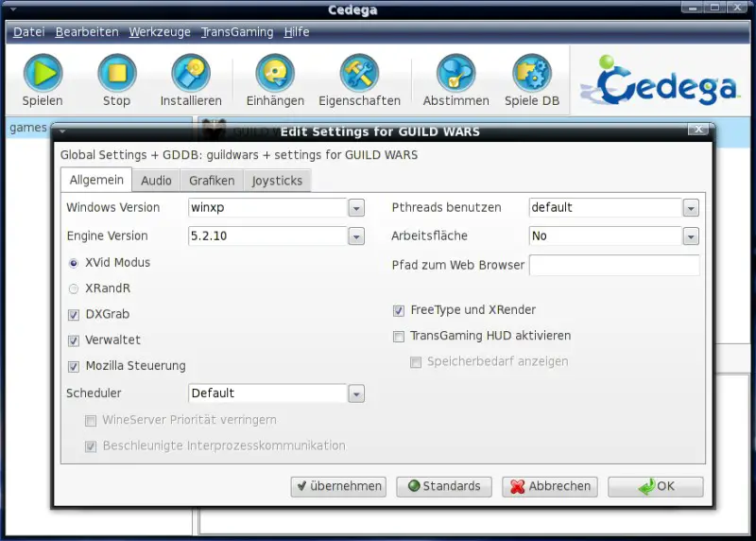Click the Cedega logo

[x=661, y=81]
